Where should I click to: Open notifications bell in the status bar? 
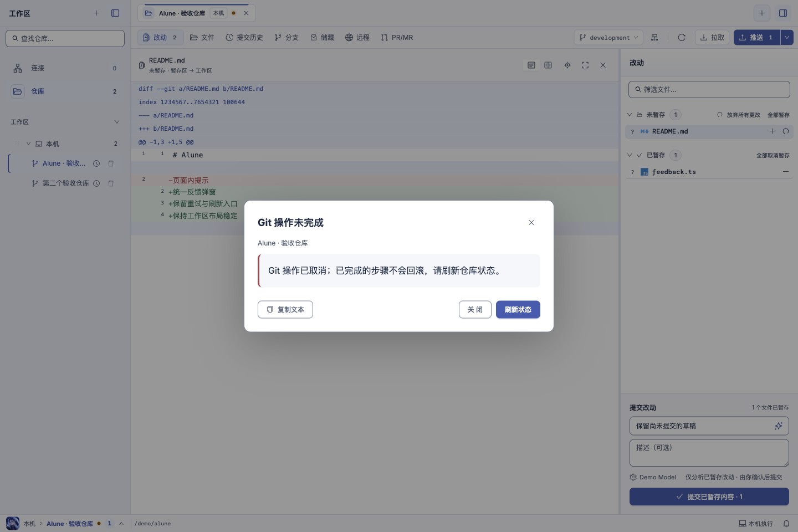point(786,524)
